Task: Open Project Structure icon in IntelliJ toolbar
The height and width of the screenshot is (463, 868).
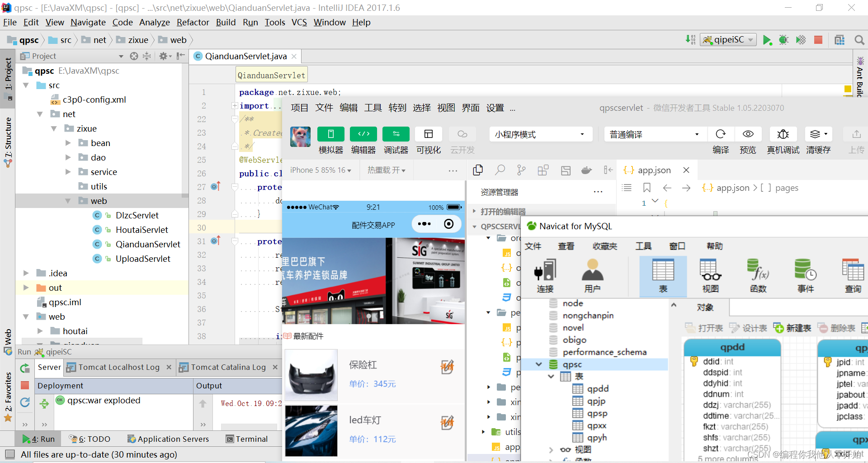Action: 840,40
